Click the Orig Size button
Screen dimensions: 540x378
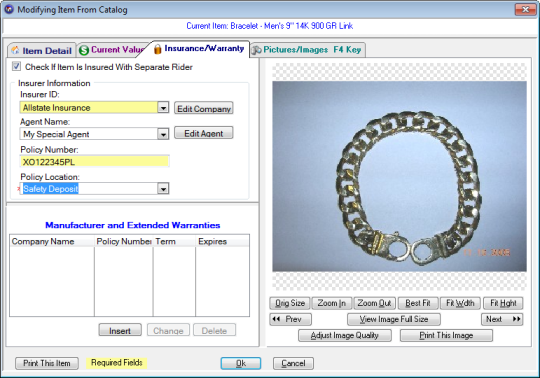[x=290, y=303]
